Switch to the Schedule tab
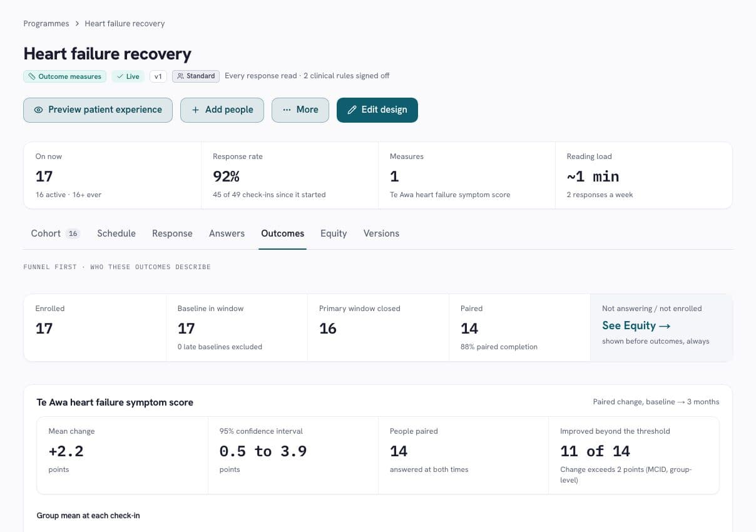756x532 pixels. [116, 233]
